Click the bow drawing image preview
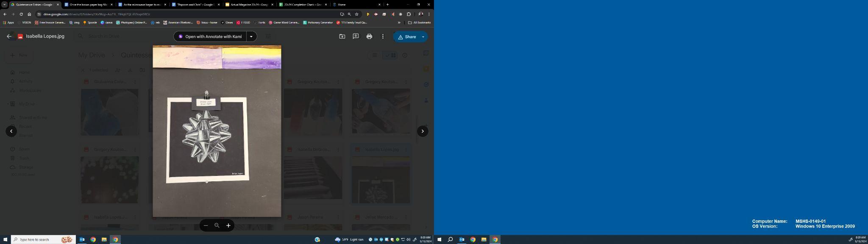 pos(217,131)
